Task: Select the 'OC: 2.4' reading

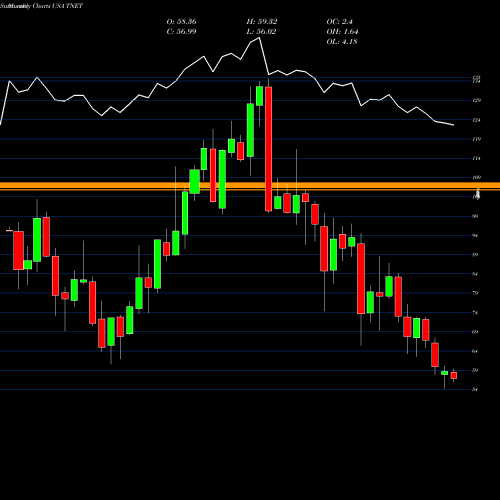Action: coord(339,22)
